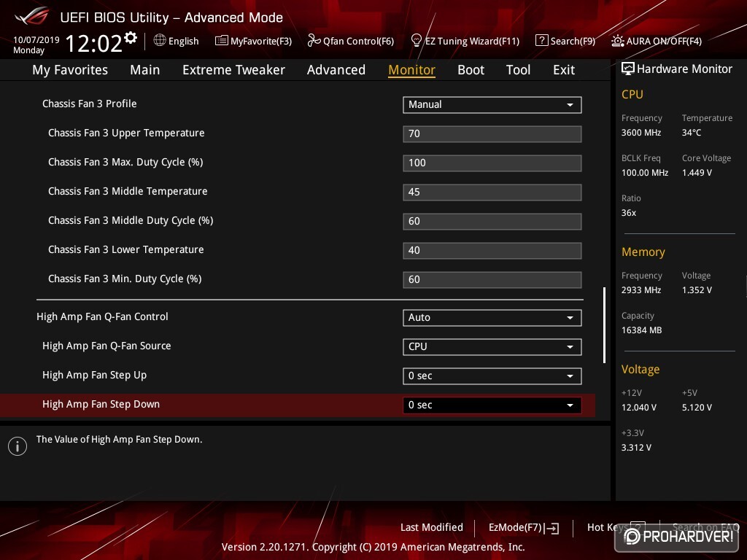Screen dimensions: 747x560
Task: Open the My Favorites tab
Action: [70, 70]
